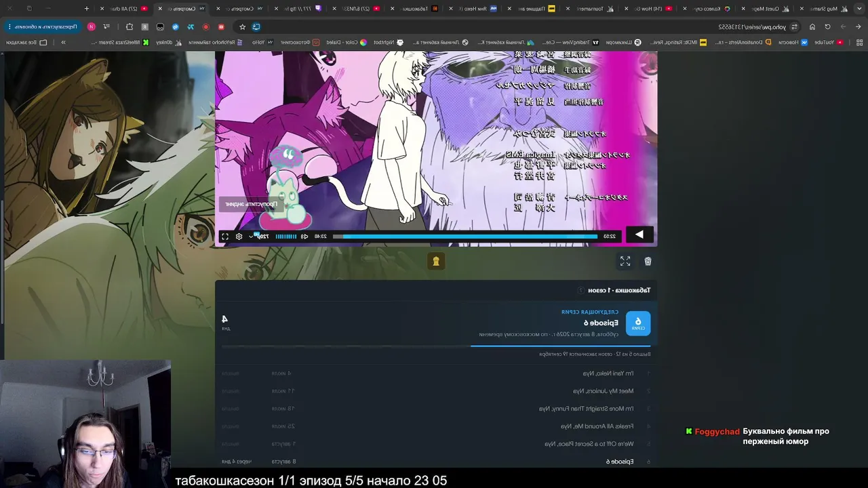
Task: Click the '8 августа' date in the episode list
Action: click(284, 462)
